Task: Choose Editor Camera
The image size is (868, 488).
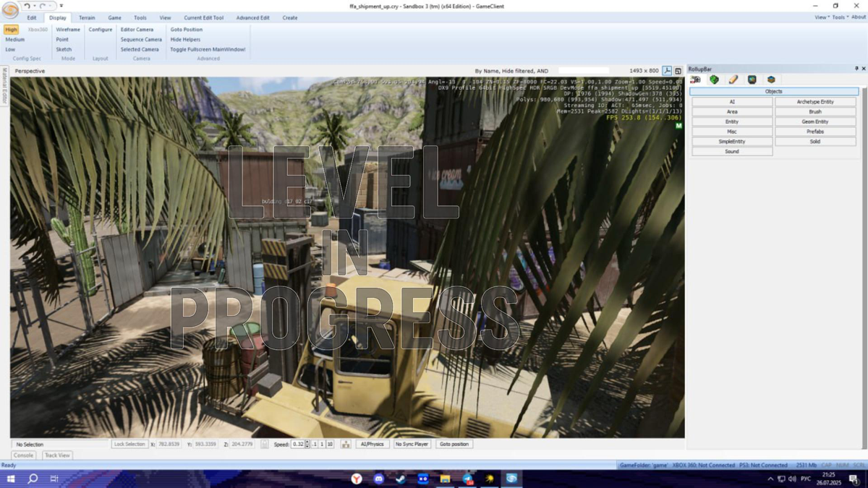Action: 137,30
